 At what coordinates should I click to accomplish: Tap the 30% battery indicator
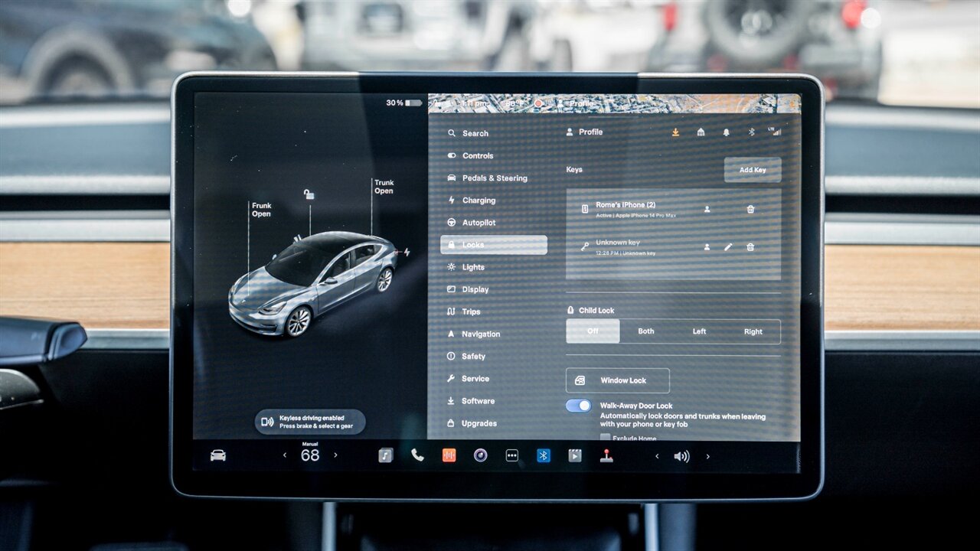click(x=403, y=103)
